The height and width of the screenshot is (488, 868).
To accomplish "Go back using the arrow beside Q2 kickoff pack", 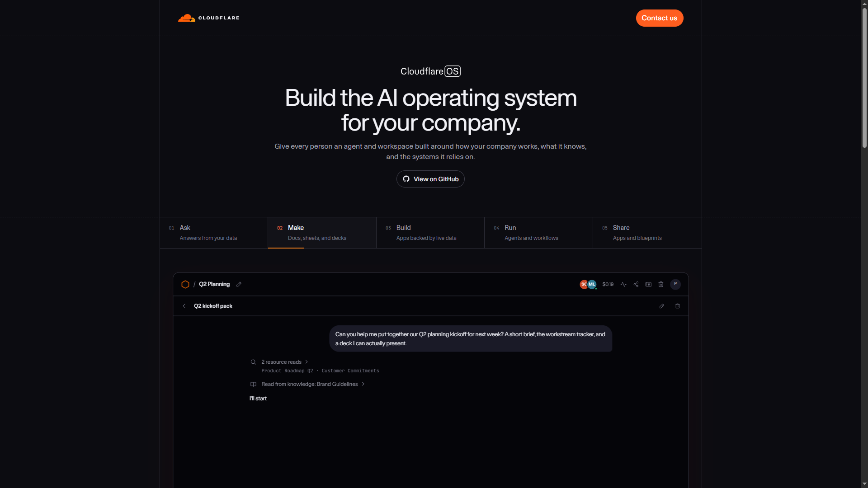I will click(184, 306).
